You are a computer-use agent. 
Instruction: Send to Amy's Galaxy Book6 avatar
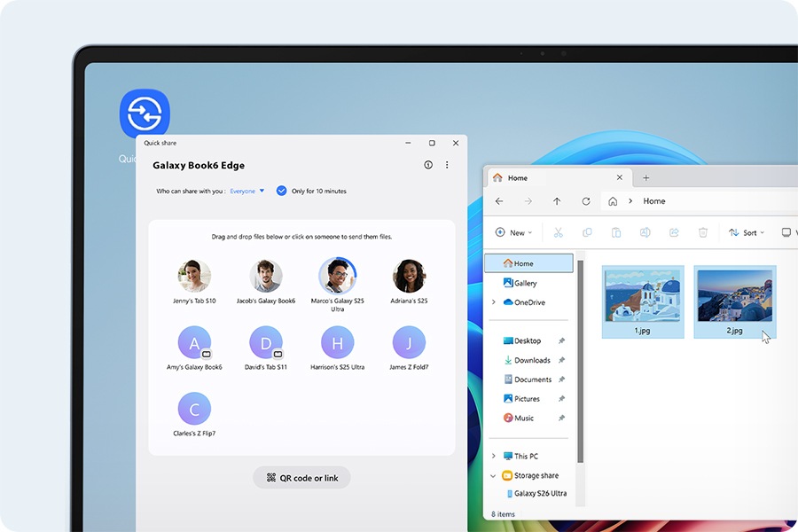[194, 342]
